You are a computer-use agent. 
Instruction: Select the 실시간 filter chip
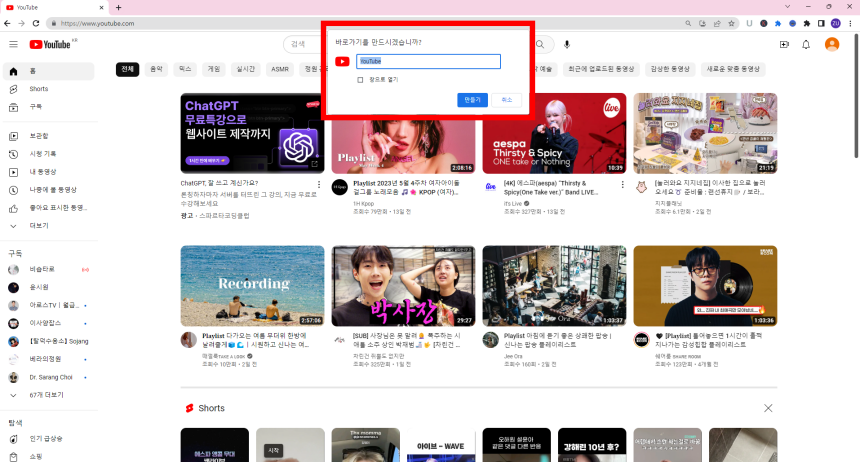click(x=246, y=69)
